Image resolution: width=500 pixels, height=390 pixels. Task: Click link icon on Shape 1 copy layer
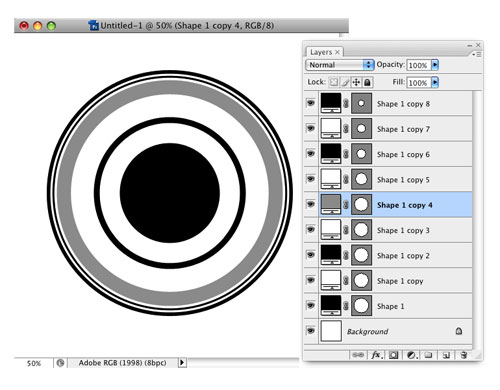click(346, 281)
